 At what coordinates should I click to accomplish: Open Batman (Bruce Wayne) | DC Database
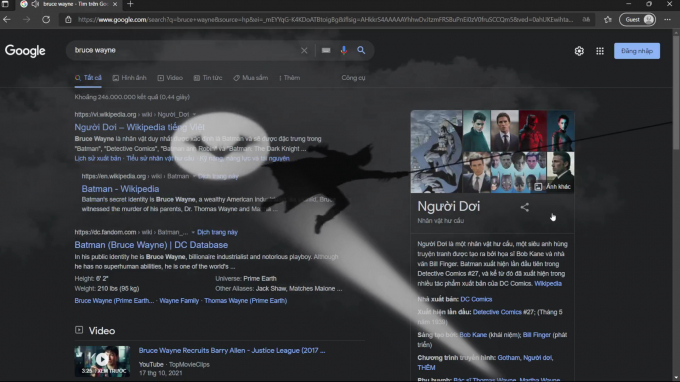[x=151, y=245]
